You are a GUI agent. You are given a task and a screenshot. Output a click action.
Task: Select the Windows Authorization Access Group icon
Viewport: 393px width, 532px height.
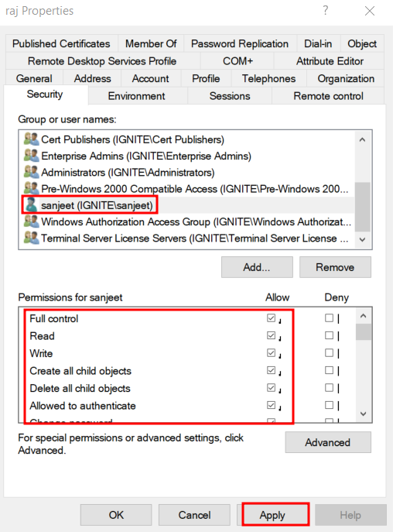pos(31,221)
